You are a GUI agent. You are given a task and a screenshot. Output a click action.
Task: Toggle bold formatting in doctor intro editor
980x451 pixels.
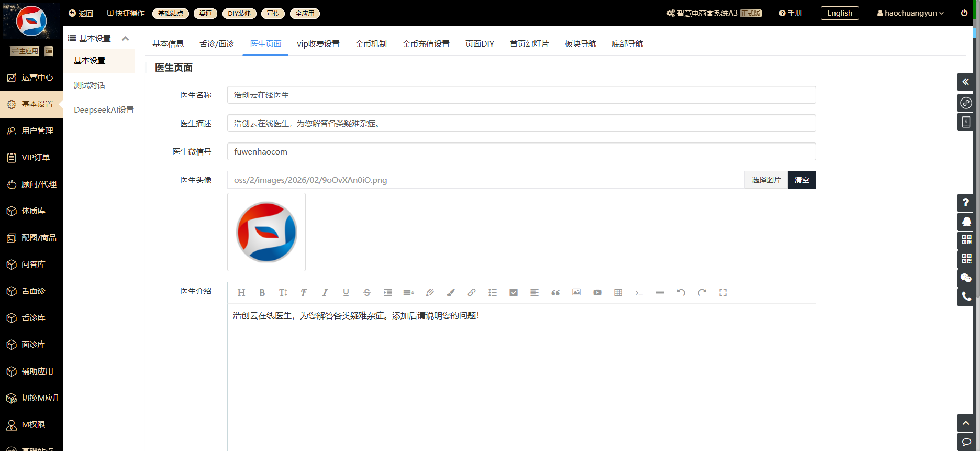(x=262, y=293)
